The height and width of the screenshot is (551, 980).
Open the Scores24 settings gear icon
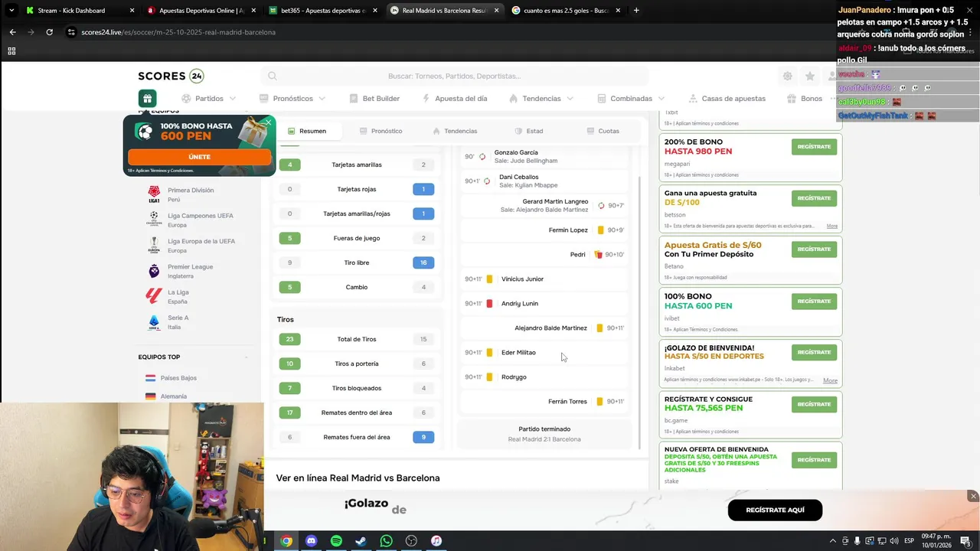[787, 76]
